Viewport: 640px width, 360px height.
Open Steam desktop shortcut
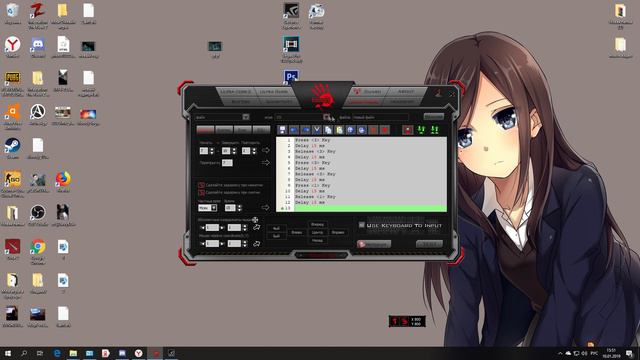click(x=13, y=148)
